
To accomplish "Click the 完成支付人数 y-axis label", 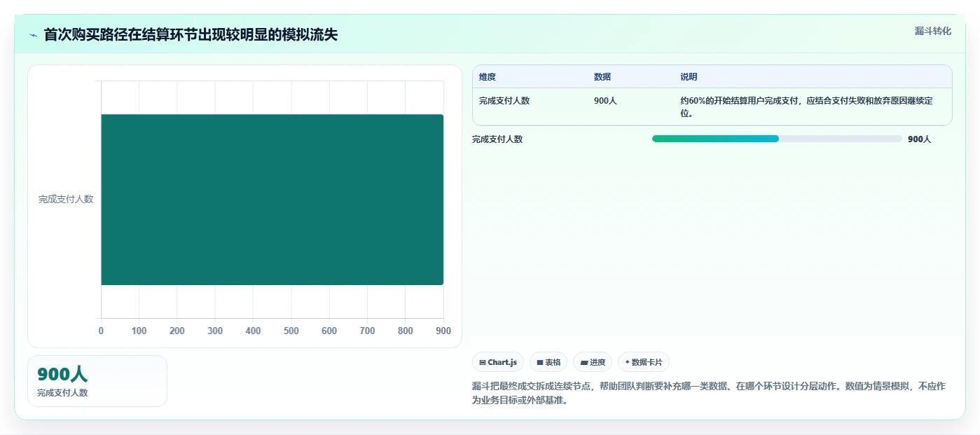I will [x=66, y=199].
